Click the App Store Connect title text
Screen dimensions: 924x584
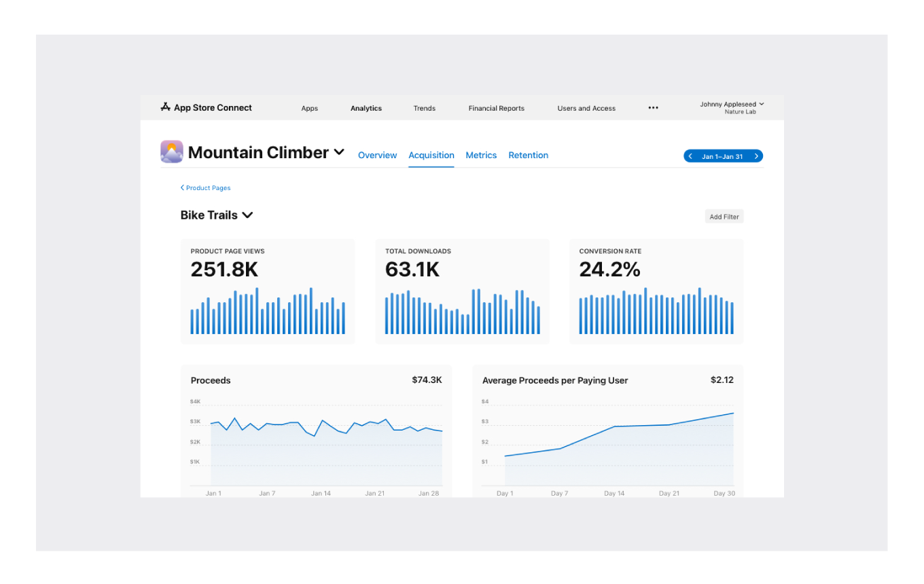coord(213,107)
